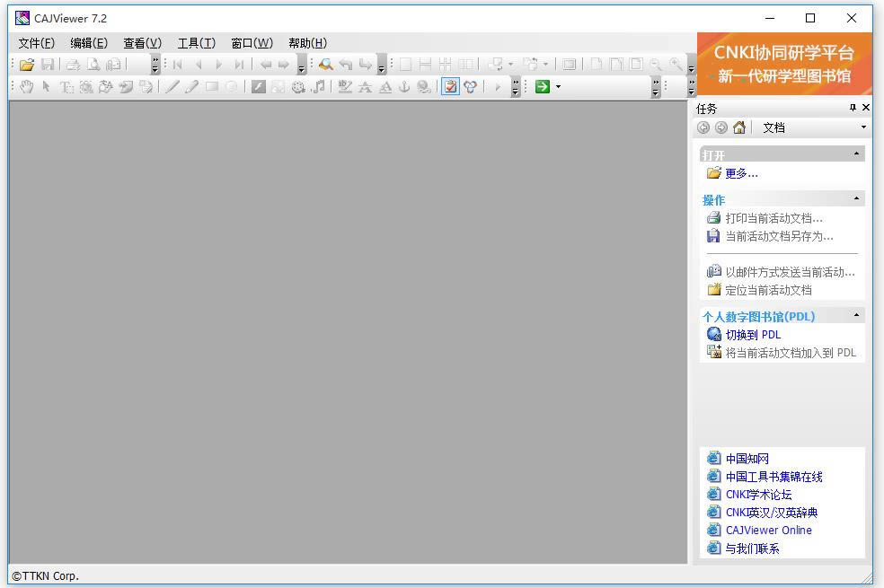
Task: Click 当前活动文档另存为... item
Action: [779, 237]
